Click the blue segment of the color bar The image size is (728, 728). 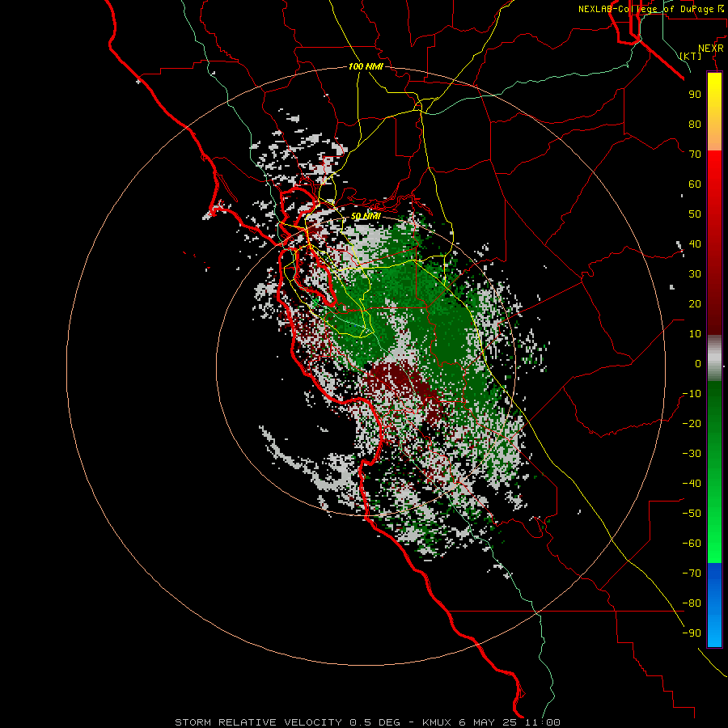pyautogui.click(x=714, y=603)
